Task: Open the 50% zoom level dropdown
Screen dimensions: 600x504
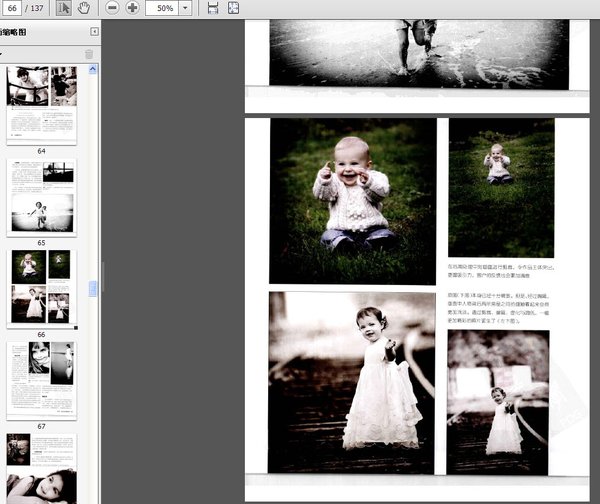Action: (185, 8)
